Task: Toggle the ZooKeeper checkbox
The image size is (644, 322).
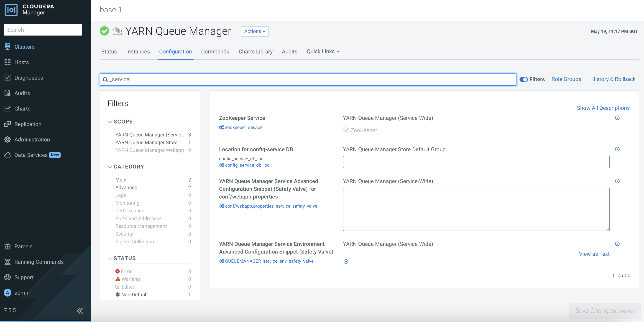Action: pos(346,130)
